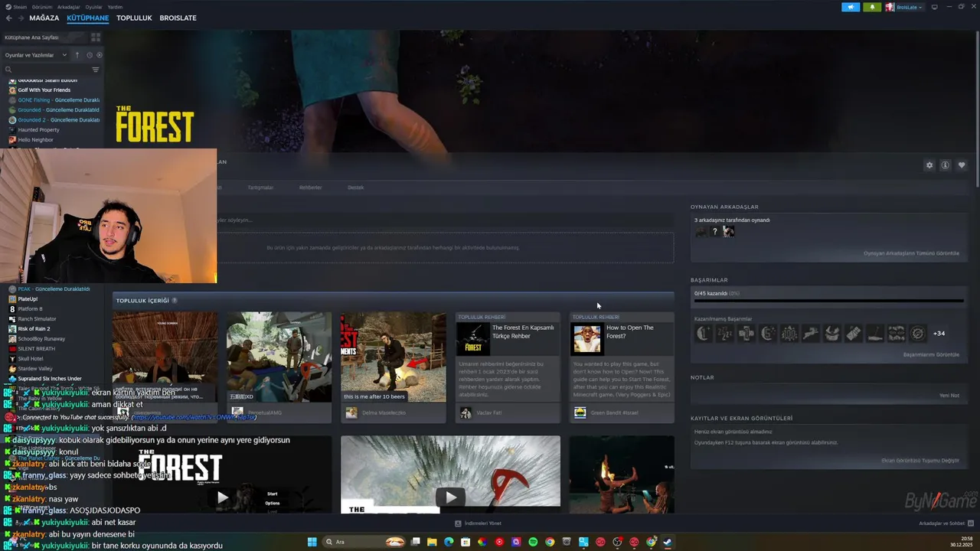The image size is (980, 551).
Task: Open the Görünüm menu
Action: coord(42,6)
